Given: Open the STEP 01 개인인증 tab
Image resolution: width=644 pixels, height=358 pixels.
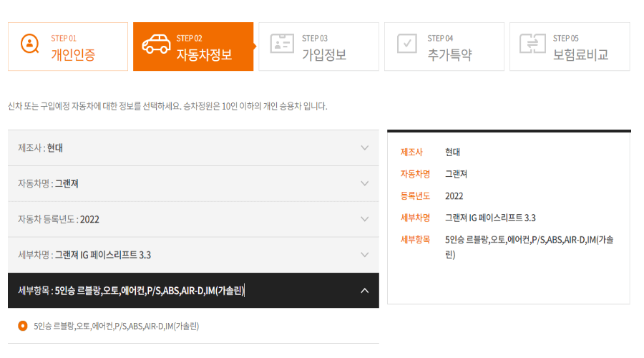Looking at the screenshot, I should [x=68, y=47].
